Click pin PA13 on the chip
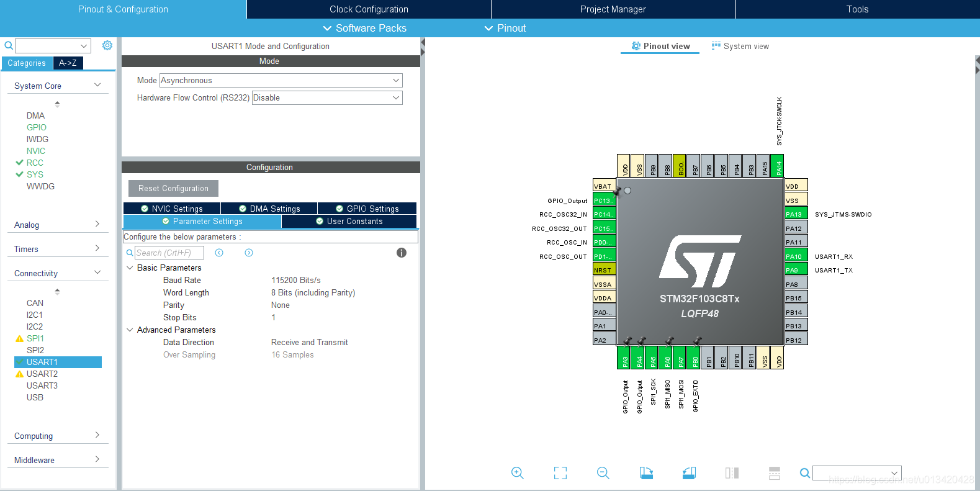The width and height of the screenshot is (980, 491). click(x=796, y=214)
